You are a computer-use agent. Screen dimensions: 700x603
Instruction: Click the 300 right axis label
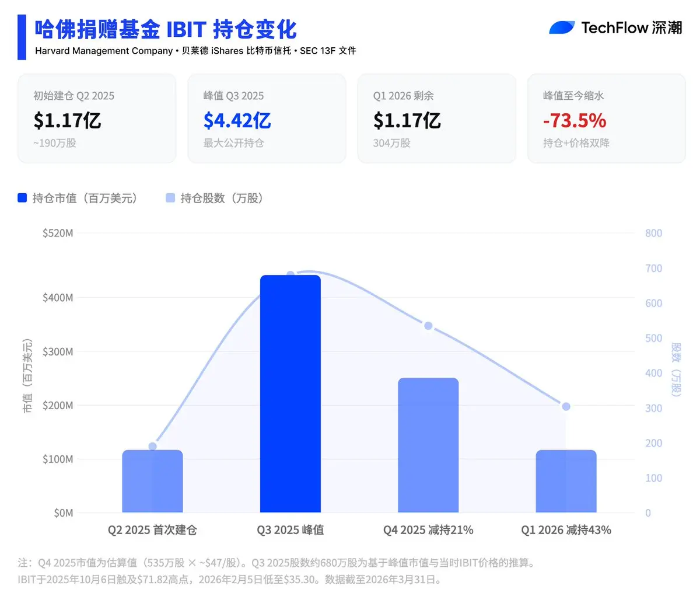653,409
